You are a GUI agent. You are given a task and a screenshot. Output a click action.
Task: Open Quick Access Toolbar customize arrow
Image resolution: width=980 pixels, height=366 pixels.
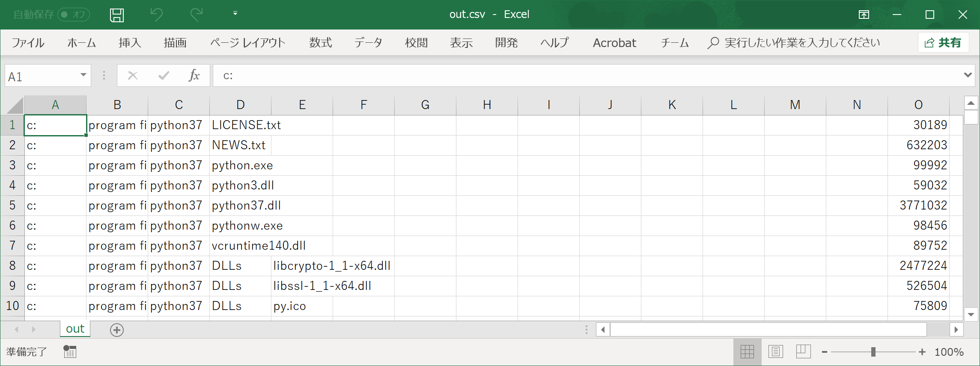(235, 14)
